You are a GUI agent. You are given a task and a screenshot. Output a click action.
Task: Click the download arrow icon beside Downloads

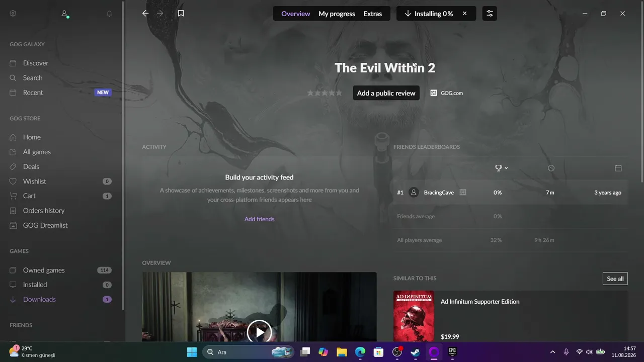tap(13, 299)
